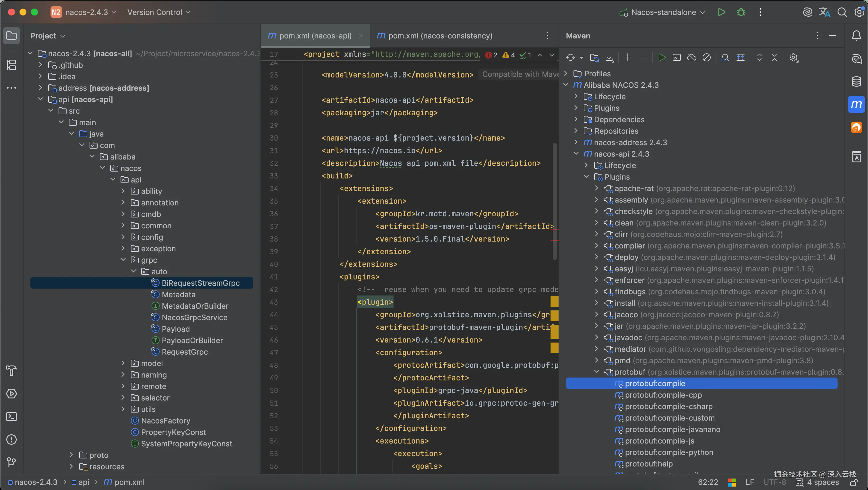The height and width of the screenshot is (490, 868).
Task: Click editor vertical scrollbar thumb
Action: (x=554, y=201)
